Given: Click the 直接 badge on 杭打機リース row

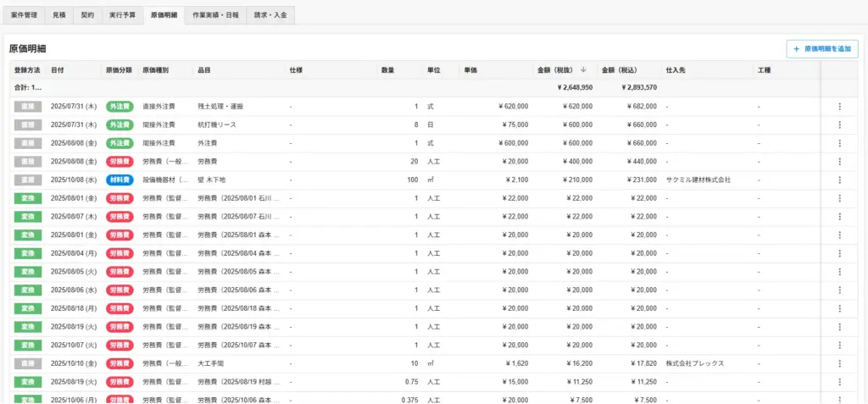Looking at the screenshot, I should click(28, 125).
